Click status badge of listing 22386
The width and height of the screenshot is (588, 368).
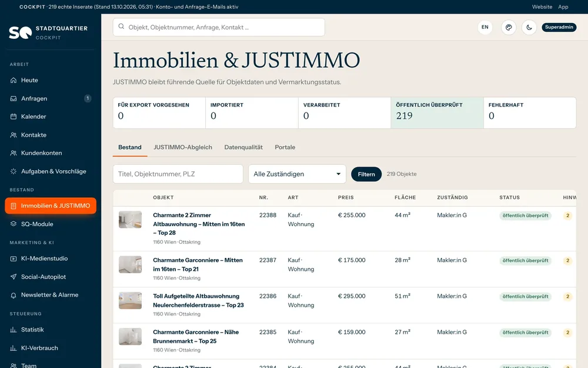coord(525,297)
